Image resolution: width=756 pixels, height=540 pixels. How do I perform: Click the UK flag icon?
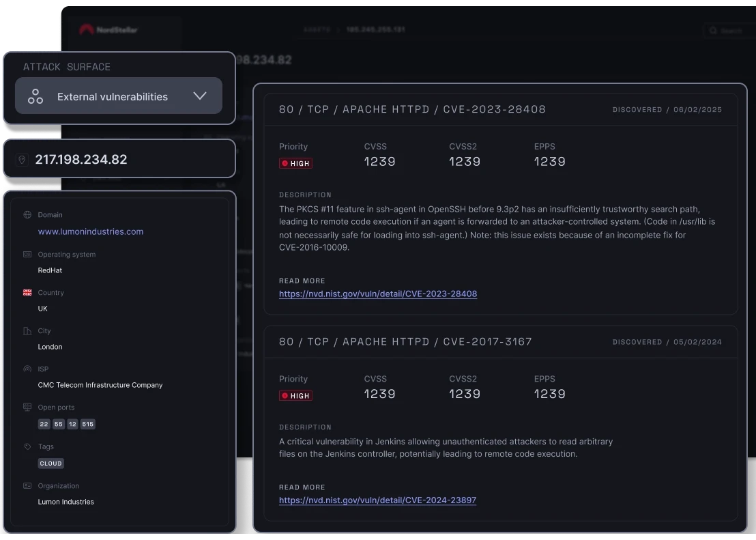click(27, 292)
